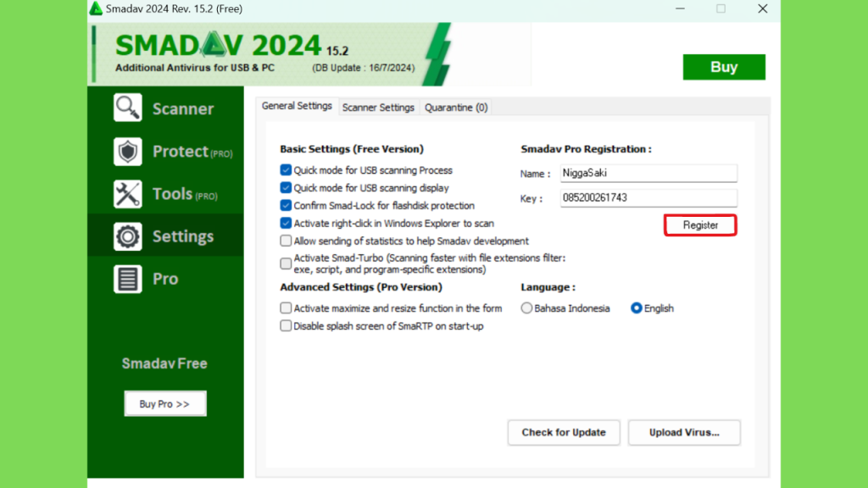Click the Pro list icon
This screenshot has width=868, height=488.
click(x=128, y=279)
